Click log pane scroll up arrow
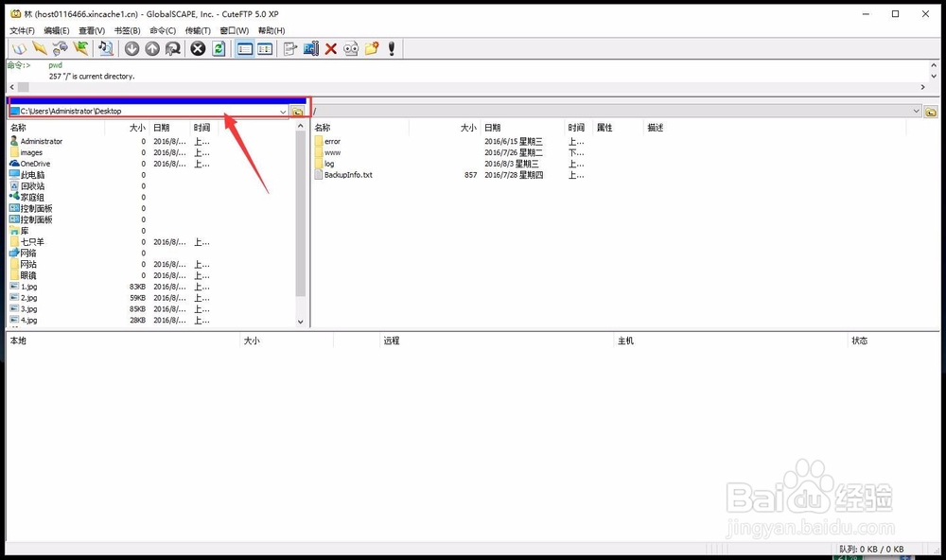This screenshot has width=946, height=560. click(934, 65)
